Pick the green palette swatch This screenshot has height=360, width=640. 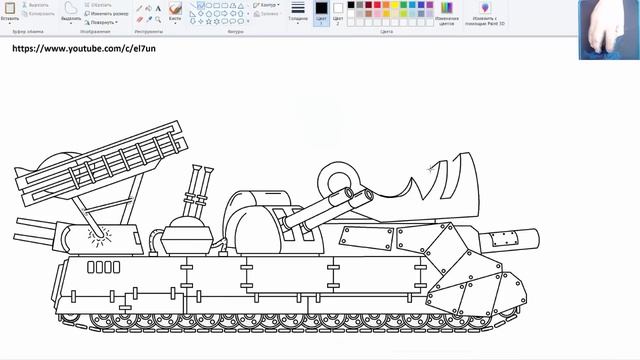pos(404,5)
